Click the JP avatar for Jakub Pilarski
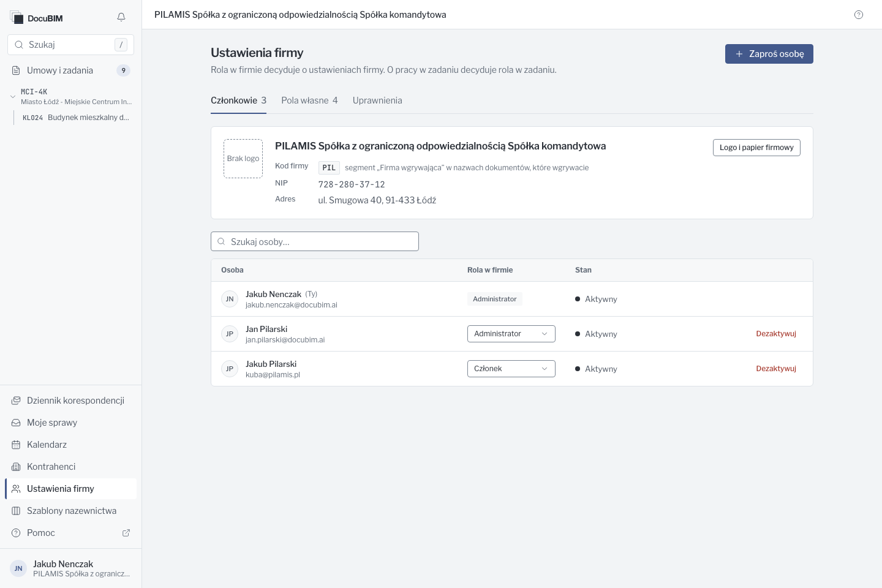Image resolution: width=882 pixels, height=588 pixels. 230,369
